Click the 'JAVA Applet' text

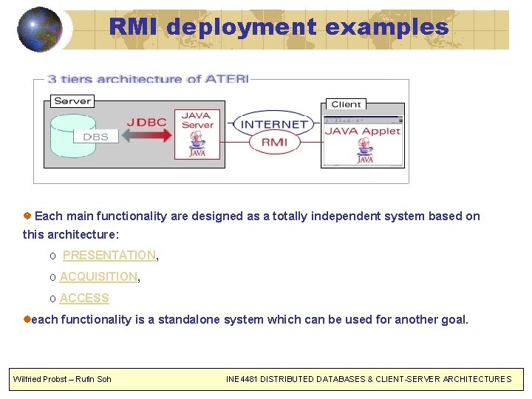[363, 132]
